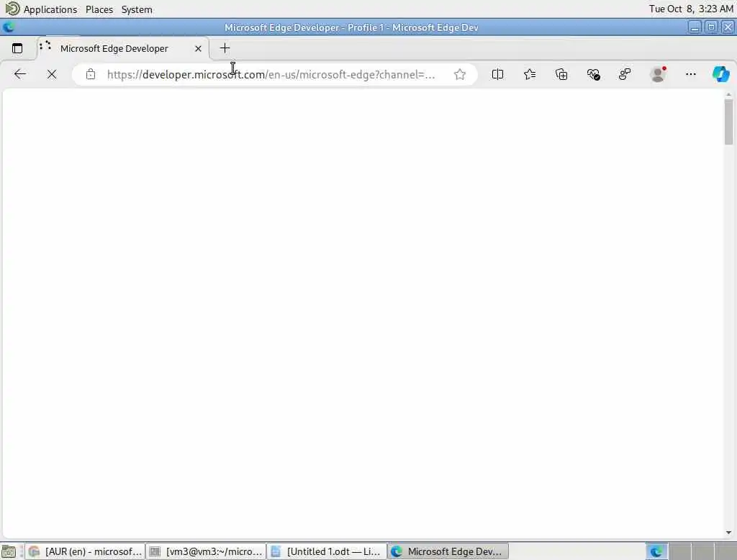Screen dimensions: 737x560
Task: Open a new tab with plus button
Action: pos(225,48)
